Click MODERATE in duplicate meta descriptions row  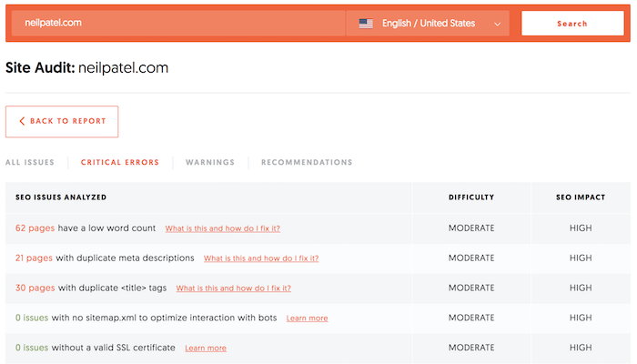471,258
